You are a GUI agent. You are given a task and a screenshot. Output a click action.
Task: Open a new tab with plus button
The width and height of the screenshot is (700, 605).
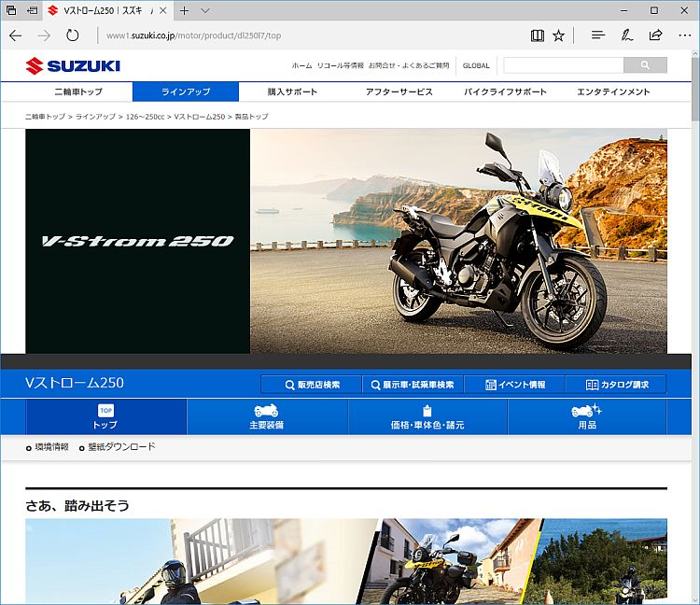(185, 10)
